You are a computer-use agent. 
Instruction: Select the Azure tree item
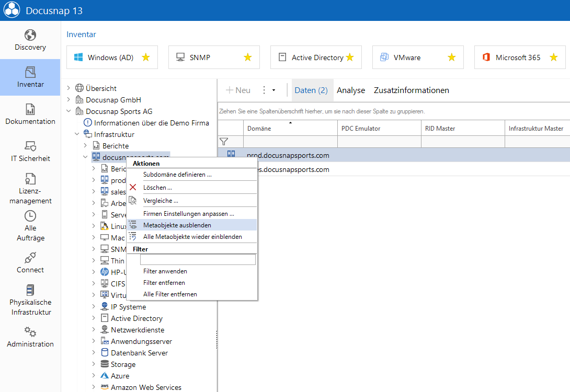click(x=120, y=376)
